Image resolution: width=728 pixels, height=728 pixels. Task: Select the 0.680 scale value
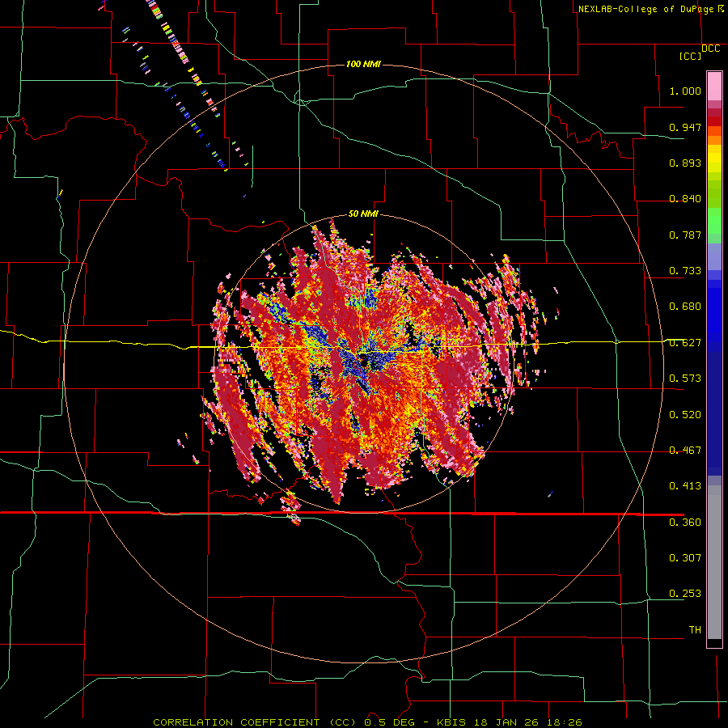(685, 306)
